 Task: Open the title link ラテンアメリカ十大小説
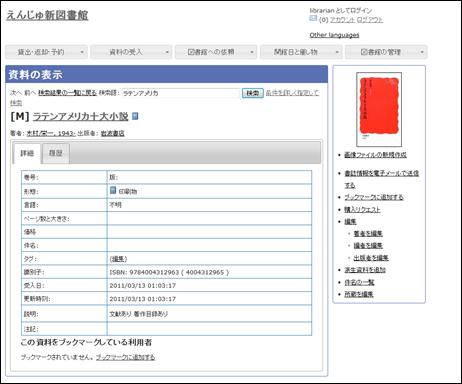tap(80, 116)
